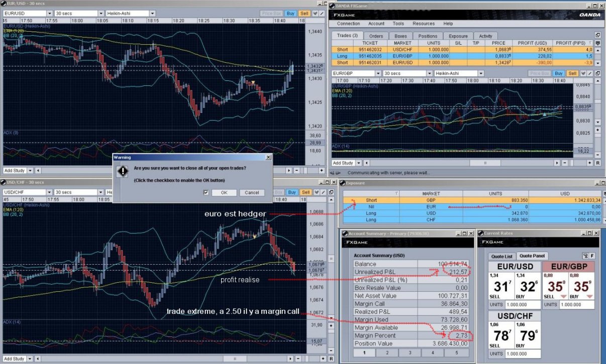
Task: Click Sell in the EUR/GBP chart toolbar
Action: [x=572, y=73]
